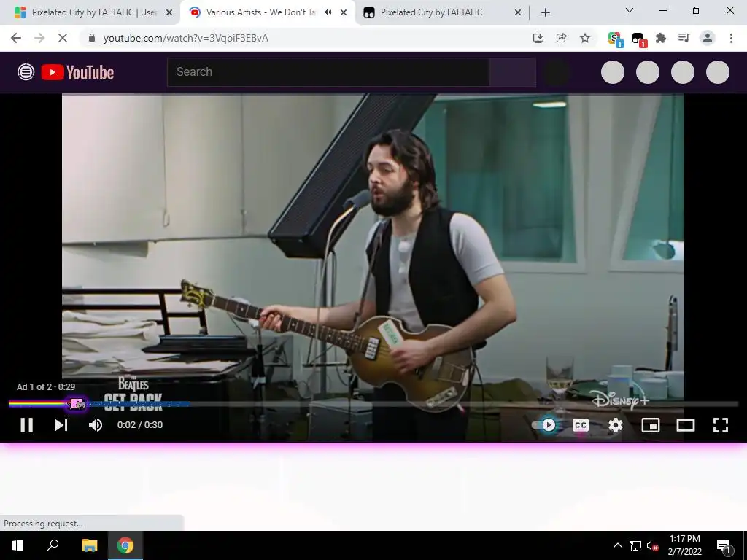The height and width of the screenshot is (560, 747).
Task: Open the notification center
Action: 724,545
